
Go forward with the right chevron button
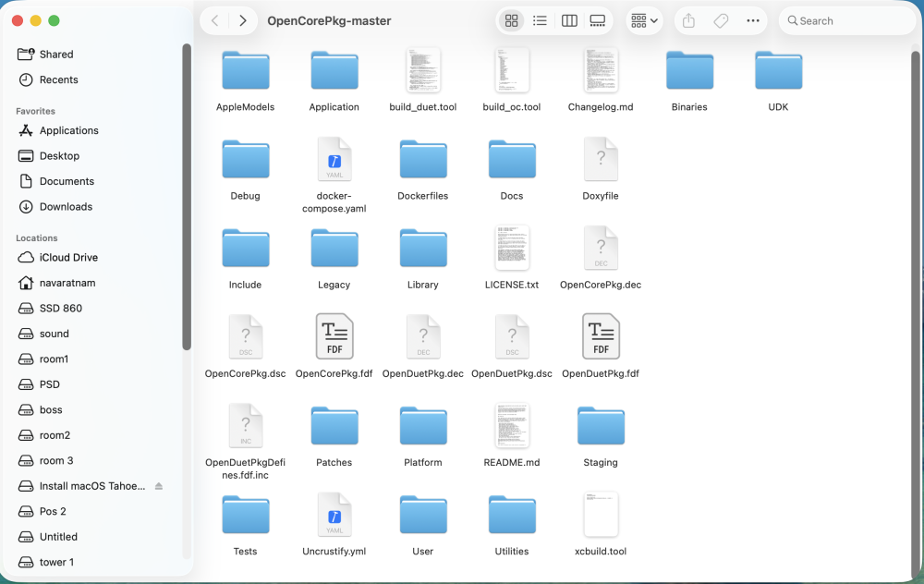(x=243, y=21)
